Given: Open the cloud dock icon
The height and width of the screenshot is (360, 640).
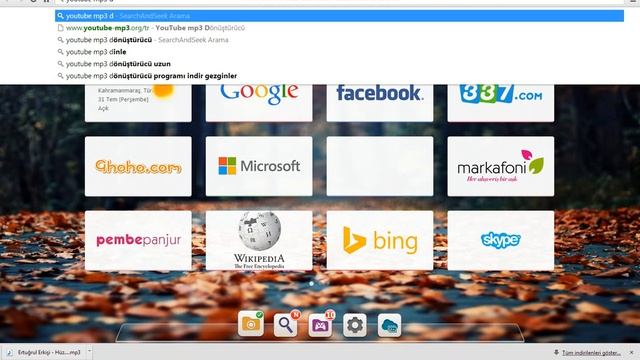Looking at the screenshot, I should (x=389, y=325).
